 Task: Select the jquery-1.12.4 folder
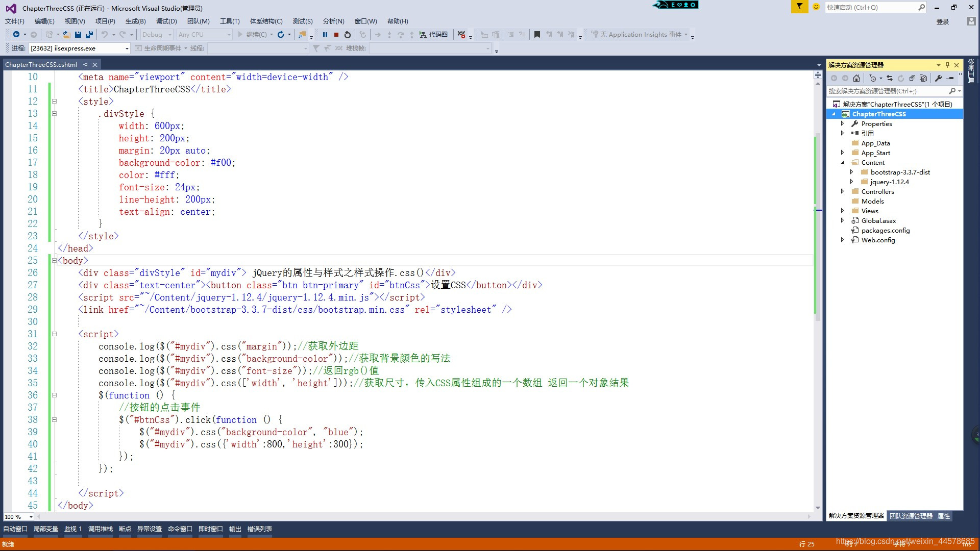890,182
